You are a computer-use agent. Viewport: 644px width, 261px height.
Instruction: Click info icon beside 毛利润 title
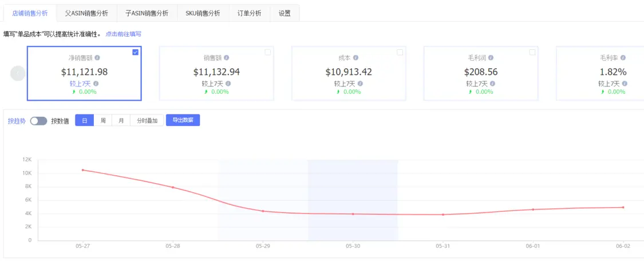pyautogui.click(x=491, y=58)
